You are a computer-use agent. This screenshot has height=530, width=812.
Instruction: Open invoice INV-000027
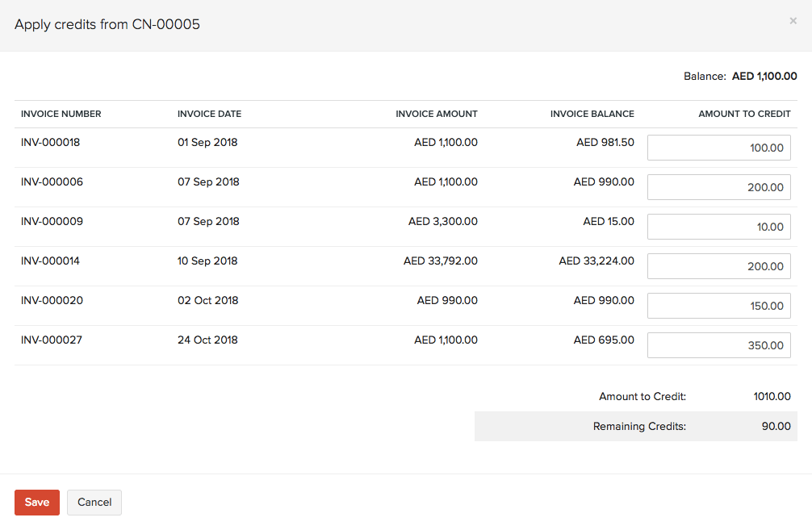point(52,340)
